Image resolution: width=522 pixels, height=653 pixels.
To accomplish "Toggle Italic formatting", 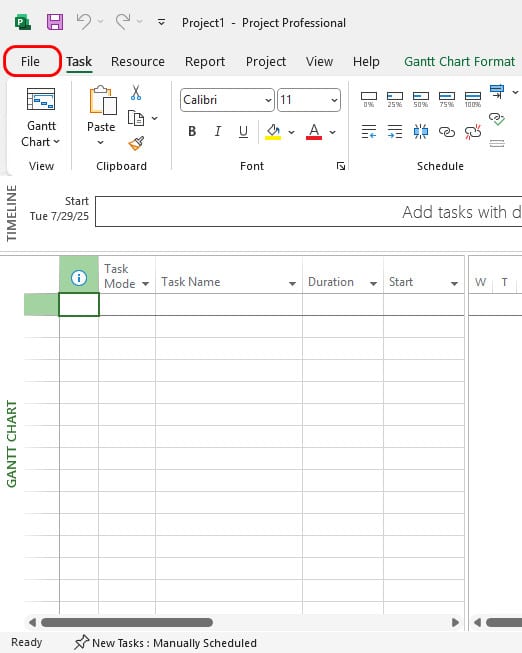I will click(x=217, y=132).
